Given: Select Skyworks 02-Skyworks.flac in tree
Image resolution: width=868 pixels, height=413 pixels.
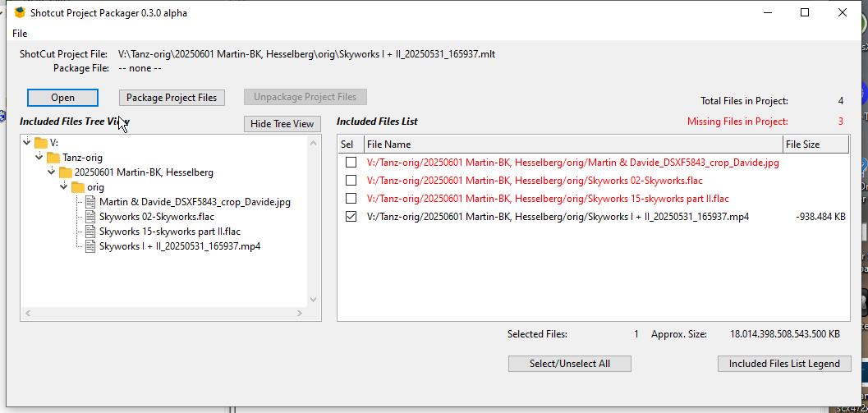Looking at the screenshot, I should pyautogui.click(x=157, y=217).
